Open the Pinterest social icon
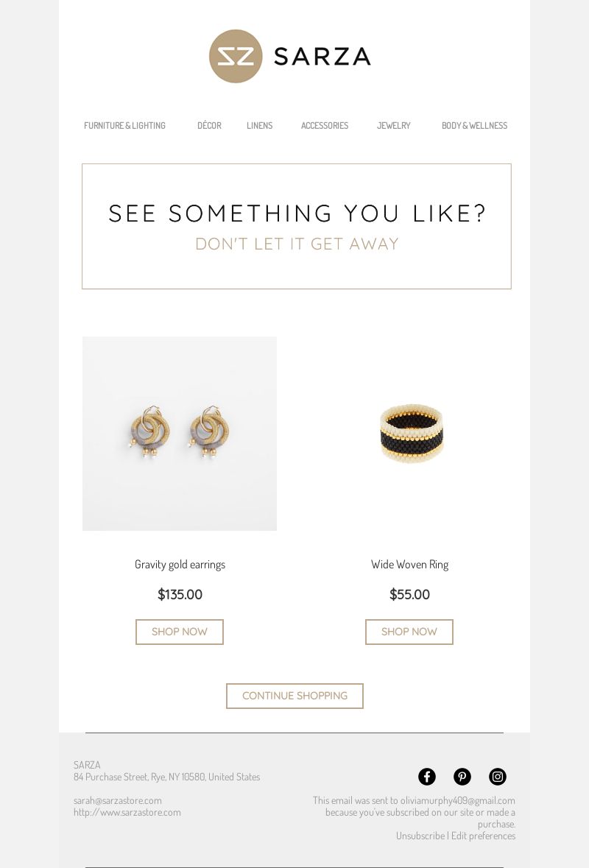The height and width of the screenshot is (868, 589). 462,777
